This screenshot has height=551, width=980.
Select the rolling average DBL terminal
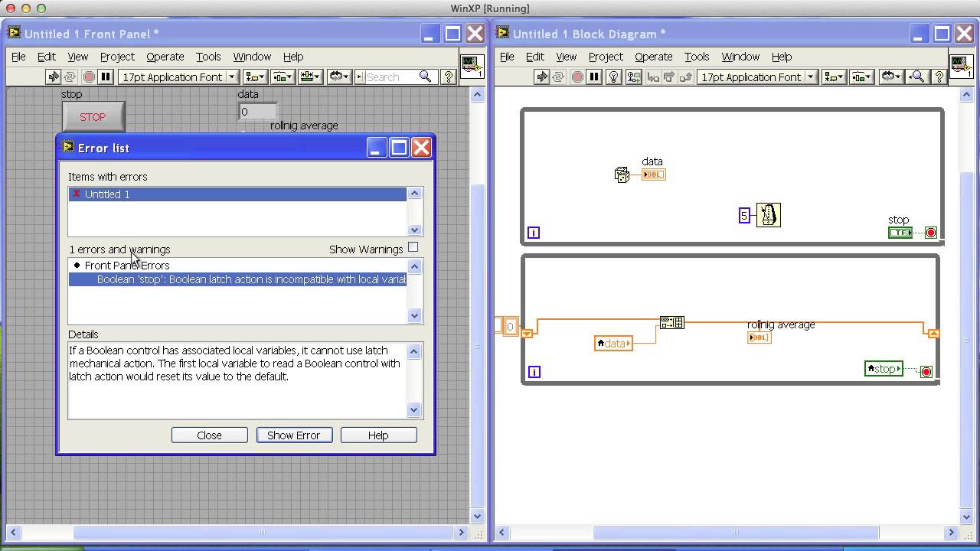[x=759, y=337]
